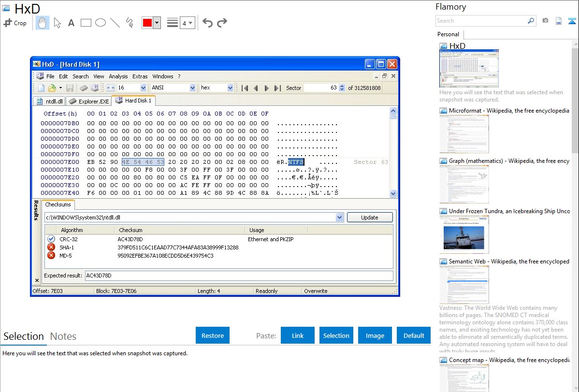
Task: Open the line width 4 dropdown
Action: pyautogui.click(x=187, y=23)
